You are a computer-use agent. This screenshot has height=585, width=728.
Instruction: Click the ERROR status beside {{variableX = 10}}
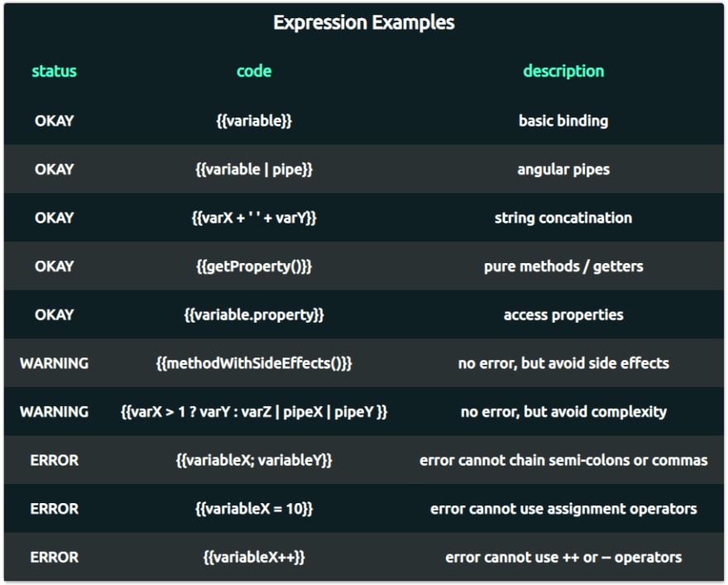click(54, 509)
